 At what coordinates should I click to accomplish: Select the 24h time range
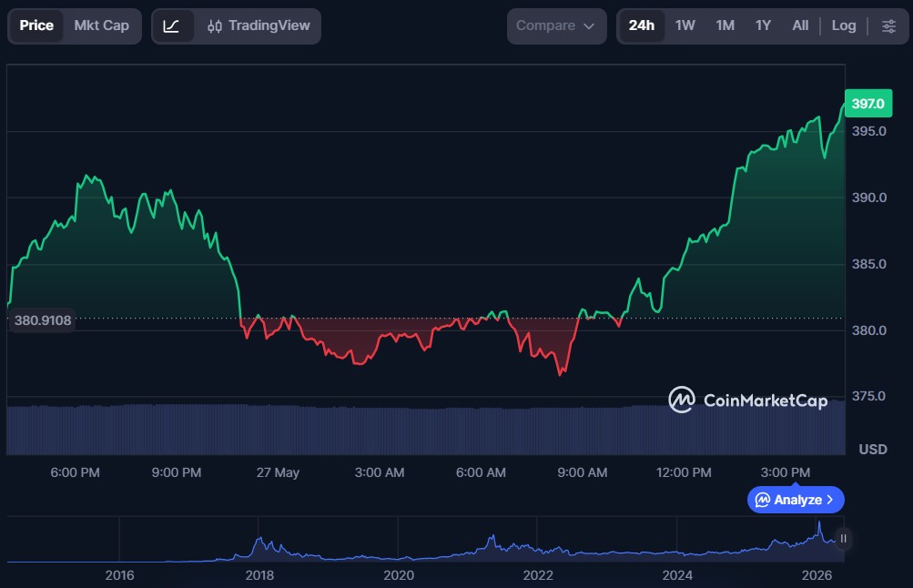coord(642,26)
